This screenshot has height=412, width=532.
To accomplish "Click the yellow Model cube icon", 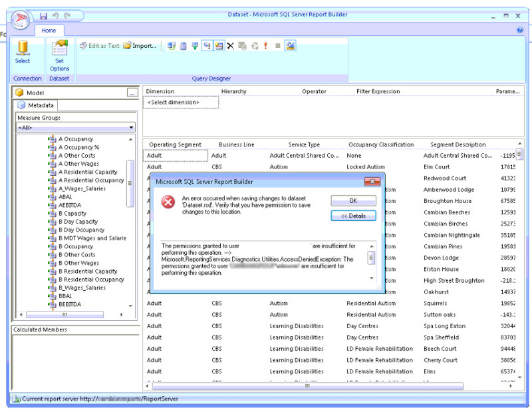I will [x=19, y=93].
